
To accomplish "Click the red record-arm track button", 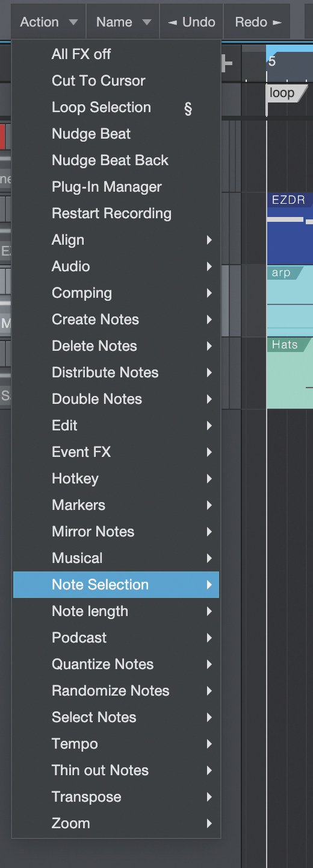I will click(2, 136).
